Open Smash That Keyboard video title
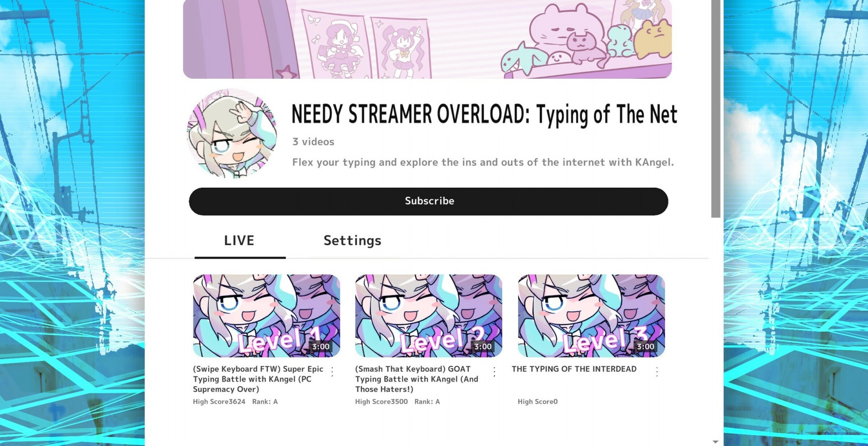The width and height of the screenshot is (868, 446). [x=417, y=379]
